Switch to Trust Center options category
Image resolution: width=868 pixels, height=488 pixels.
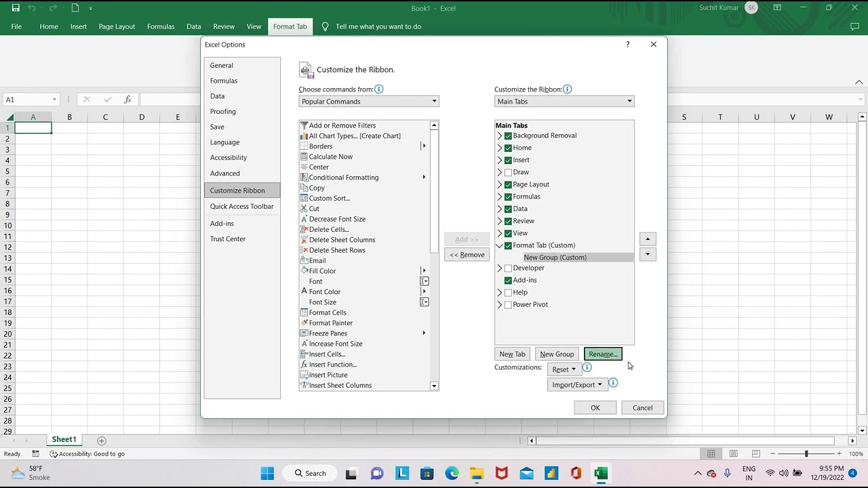(x=242, y=239)
